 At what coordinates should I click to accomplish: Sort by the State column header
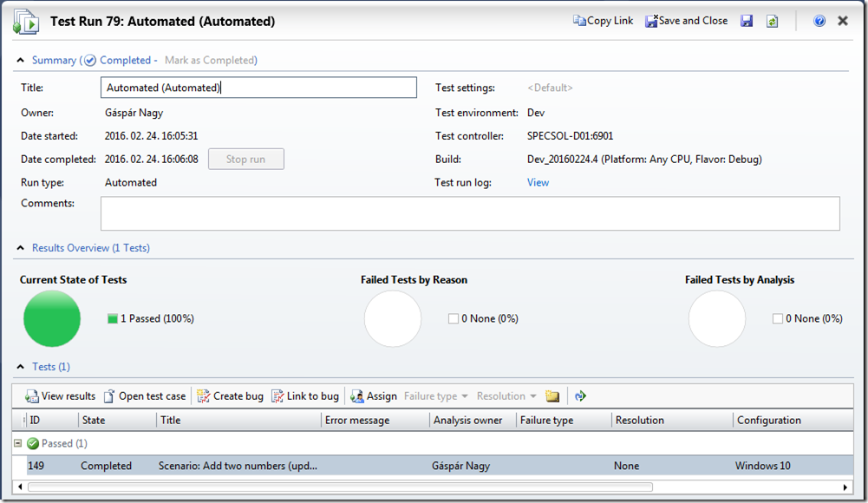tap(117, 421)
